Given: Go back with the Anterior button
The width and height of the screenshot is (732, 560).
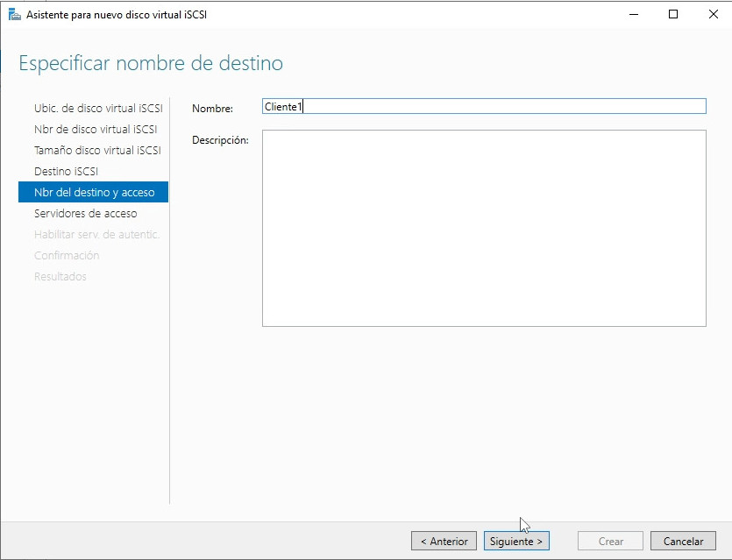Looking at the screenshot, I should (444, 542).
